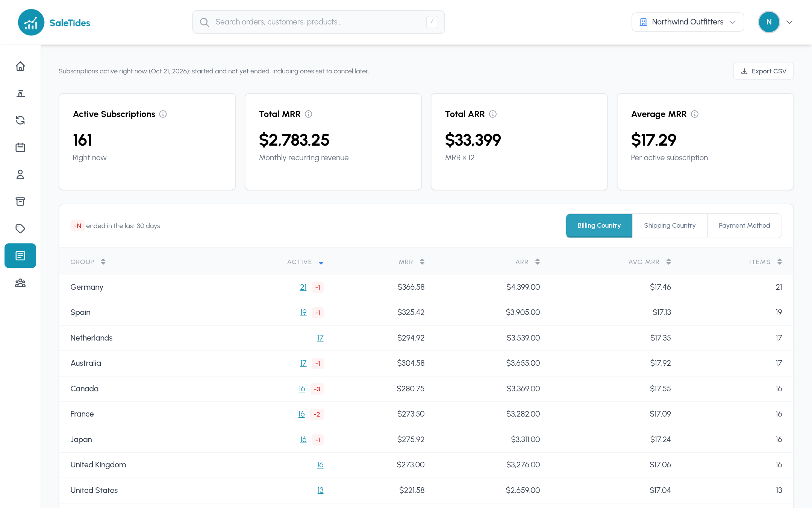The height and width of the screenshot is (508, 812).
Task: Click Australia's Avg MRR value $17.92
Action: pos(661,363)
